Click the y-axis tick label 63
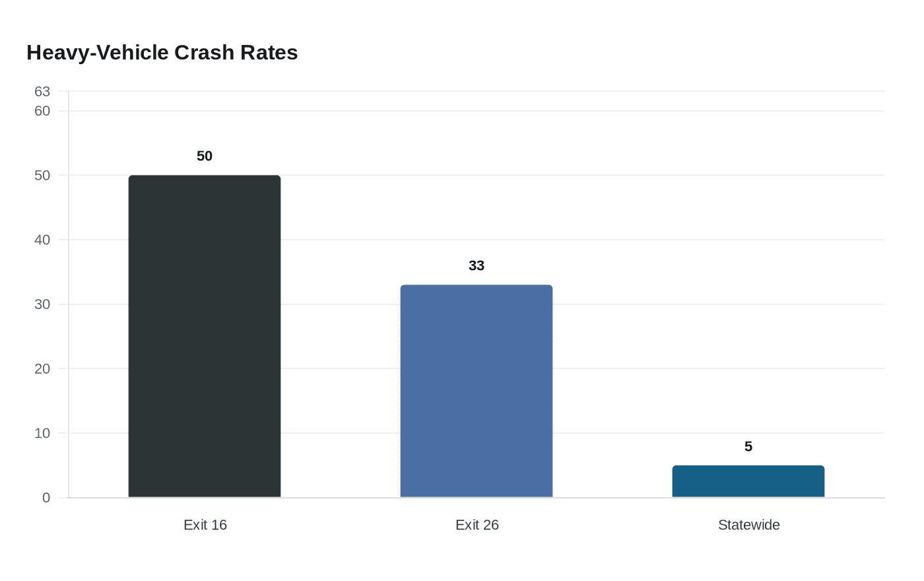This screenshot has height=581, width=924. 42,91
